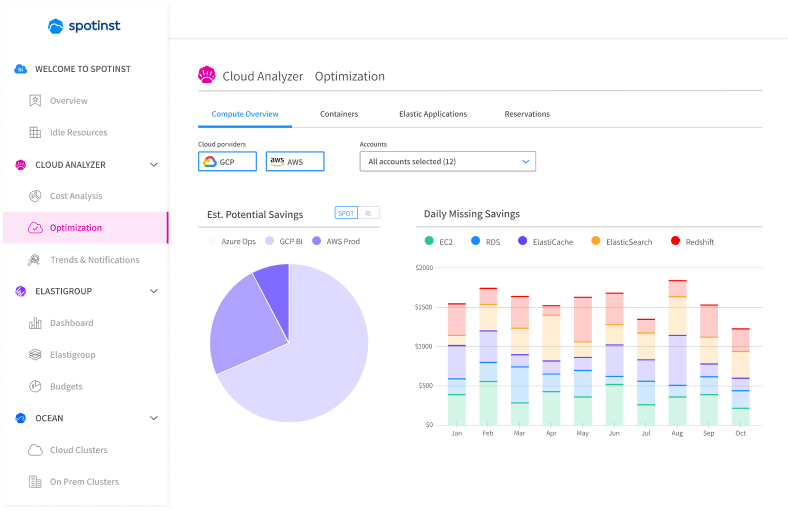Click the Redshift red legend swatch
Viewport: 788px width, 510px height.
675,241
